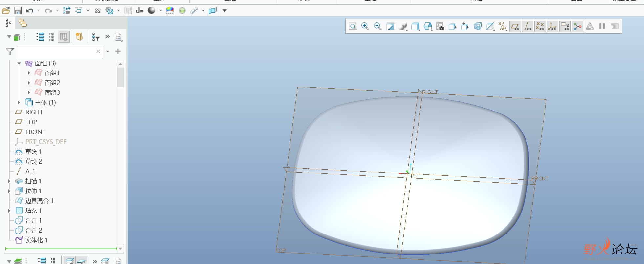Open the View Manager camera icon
The height and width of the screenshot is (264, 644).
point(440,26)
